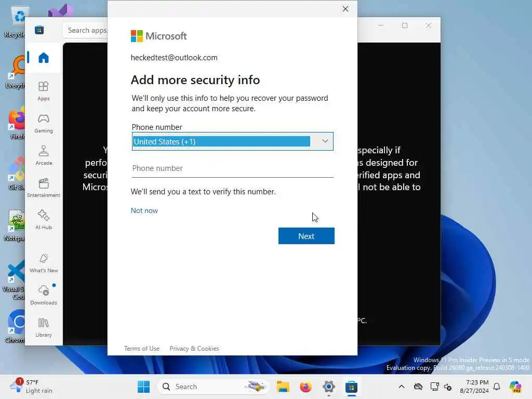Open the Home section in Microsoft Store sidebar
This screenshot has width=532, height=399.
click(x=44, y=58)
